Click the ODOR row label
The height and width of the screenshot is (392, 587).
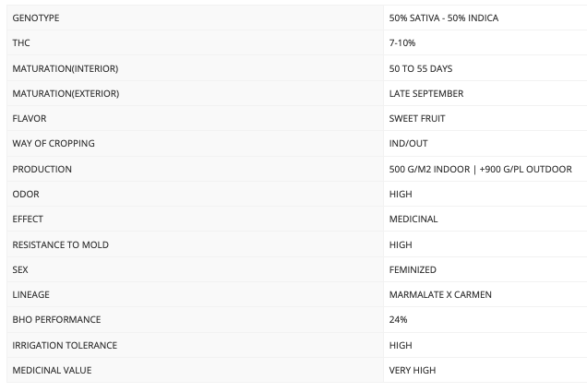click(26, 194)
